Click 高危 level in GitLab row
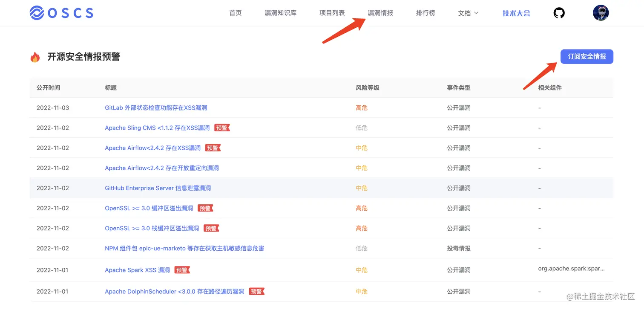The width and height of the screenshot is (644, 310). click(x=362, y=108)
